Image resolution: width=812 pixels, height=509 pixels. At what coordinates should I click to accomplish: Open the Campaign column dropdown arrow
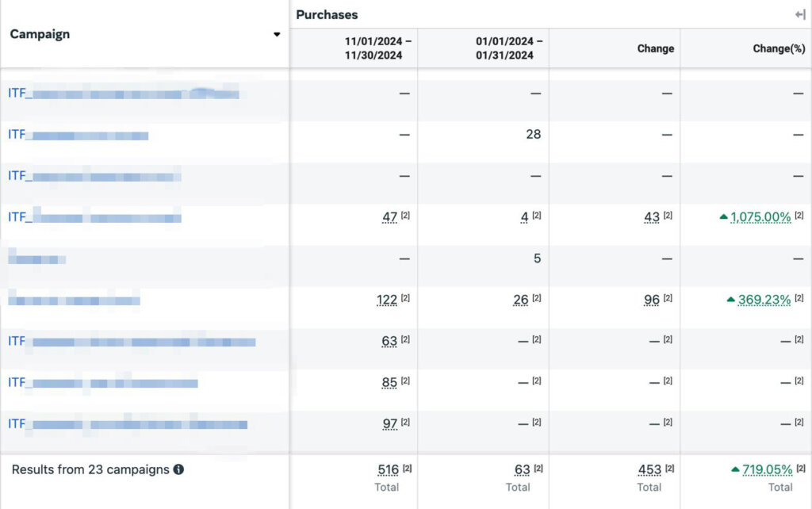(x=277, y=35)
